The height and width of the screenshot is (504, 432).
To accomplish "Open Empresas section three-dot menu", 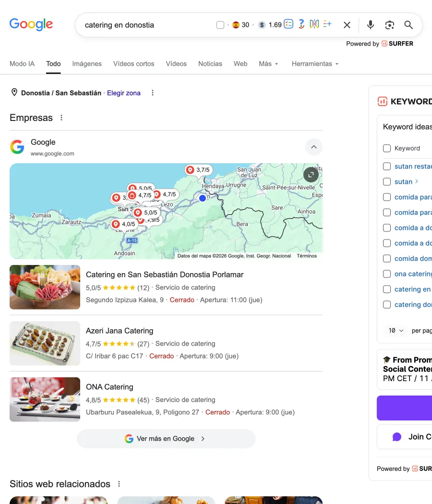I will 61,118.
